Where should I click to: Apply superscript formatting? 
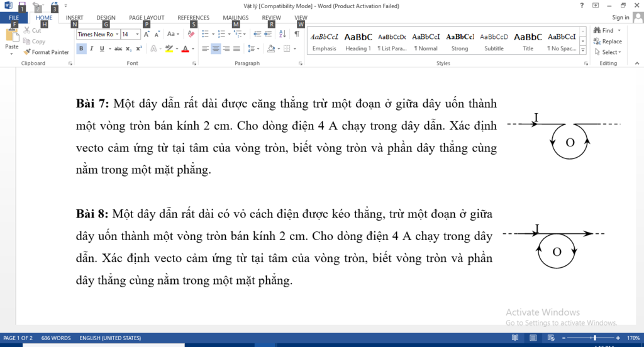pos(139,48)
